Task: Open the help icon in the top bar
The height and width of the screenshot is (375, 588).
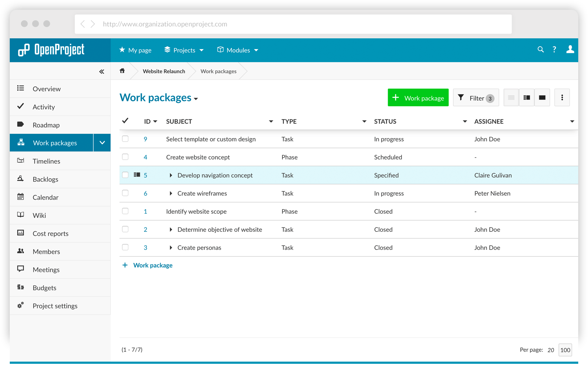Action: pos(554,50)
